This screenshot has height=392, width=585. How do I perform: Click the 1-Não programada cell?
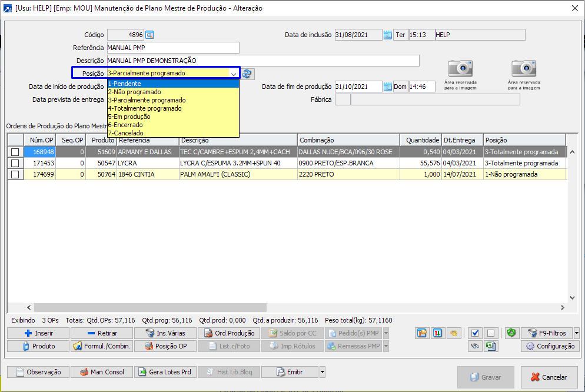pyautogui.click(x=524, y=175)
